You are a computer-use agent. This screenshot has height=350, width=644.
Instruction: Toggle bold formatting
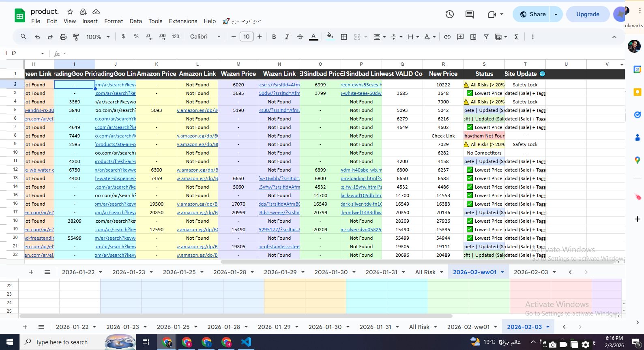coord(274,37)
